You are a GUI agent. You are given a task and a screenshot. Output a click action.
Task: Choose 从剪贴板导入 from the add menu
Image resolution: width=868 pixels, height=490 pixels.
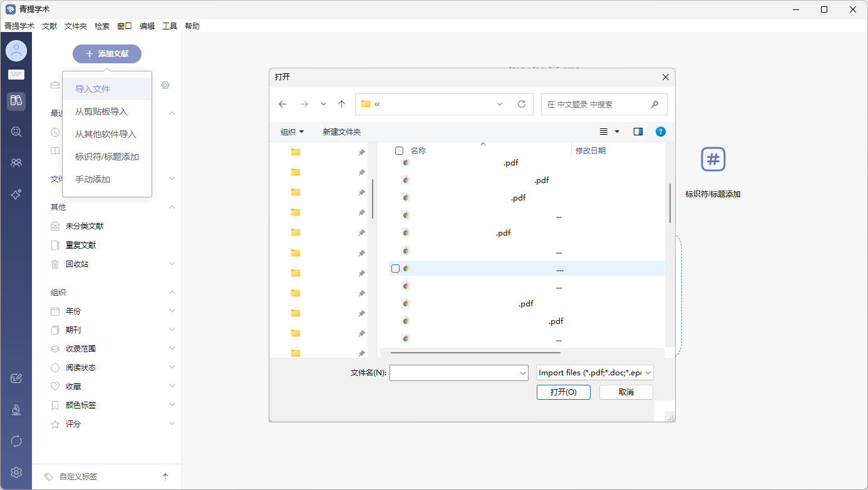107,112
